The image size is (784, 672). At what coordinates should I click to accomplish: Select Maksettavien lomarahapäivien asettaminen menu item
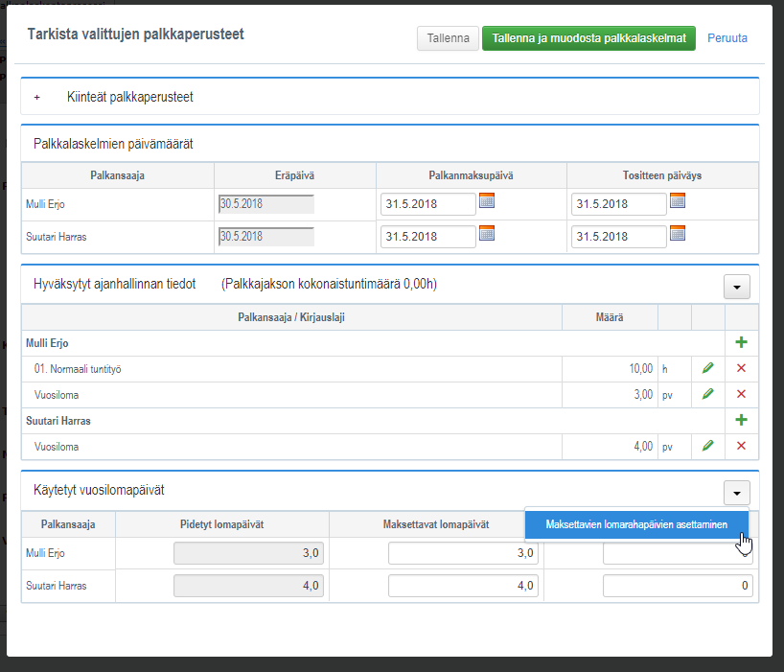click(x=636, y=524)
